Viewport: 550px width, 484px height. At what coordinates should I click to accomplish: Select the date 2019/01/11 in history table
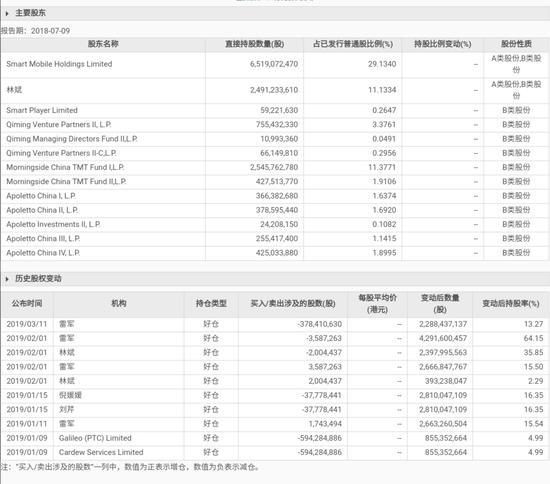27,424
